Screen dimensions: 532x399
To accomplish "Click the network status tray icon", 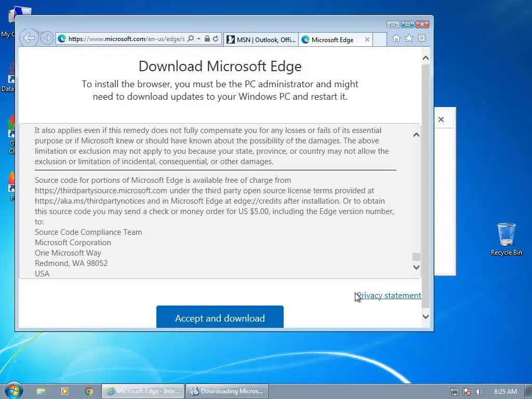I will click(x=454, y=392).
